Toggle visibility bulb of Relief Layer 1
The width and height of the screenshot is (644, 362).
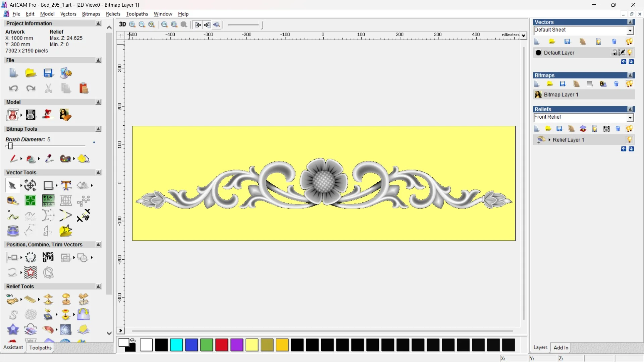629,140
